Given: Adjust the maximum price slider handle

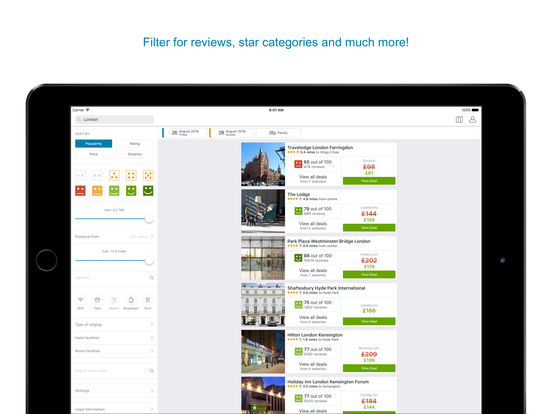Looking at the screenshot, I should click(149, 219).
